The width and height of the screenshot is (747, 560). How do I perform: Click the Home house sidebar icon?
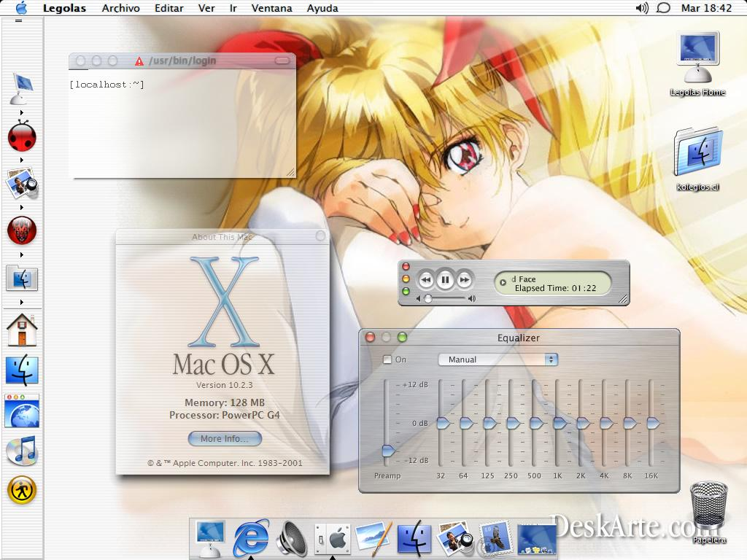coord(22,330)
